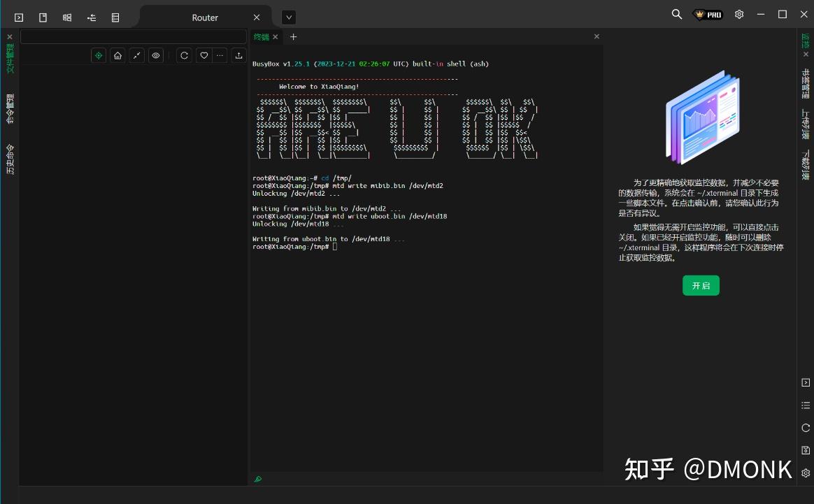The image size is (814, 504).
Task: Toggle the heart favorite icon
Action: click(203, 55)
